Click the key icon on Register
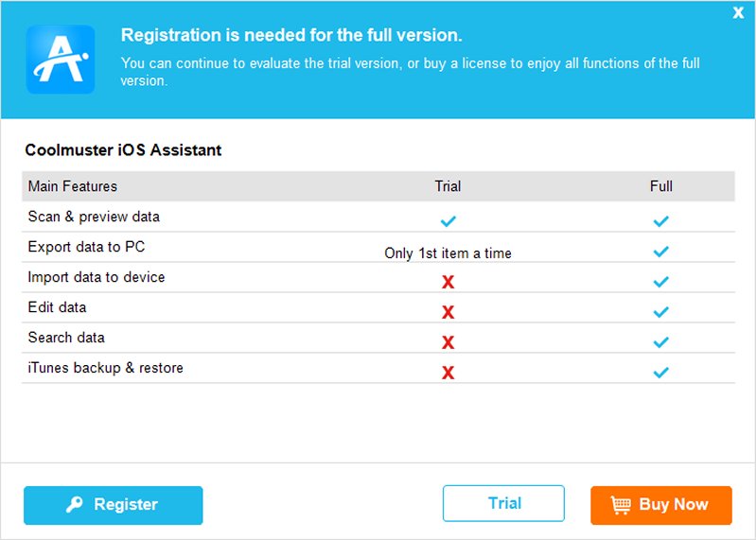 pyautogui.click(x=75, y=505)
